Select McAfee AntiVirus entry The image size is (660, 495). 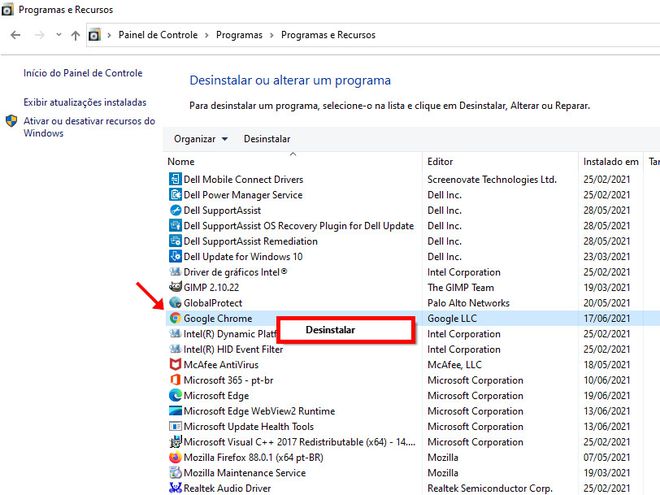pos(221,365)
